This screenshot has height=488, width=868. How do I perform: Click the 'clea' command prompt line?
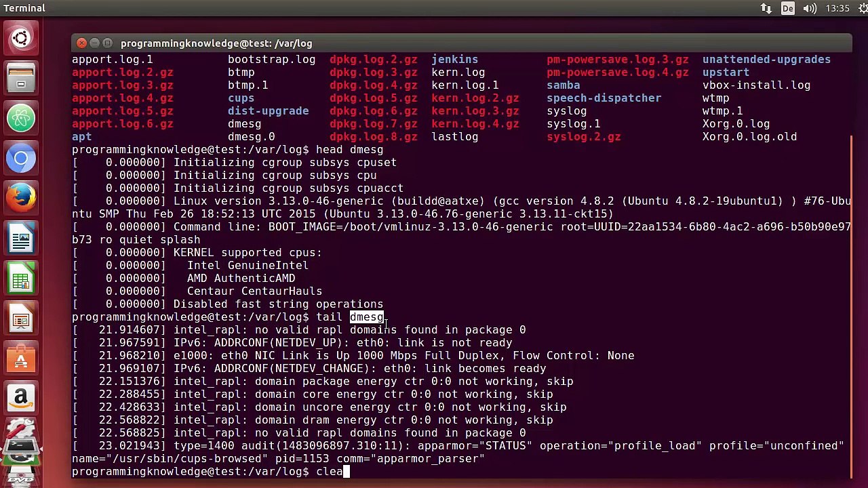(211, 472)
